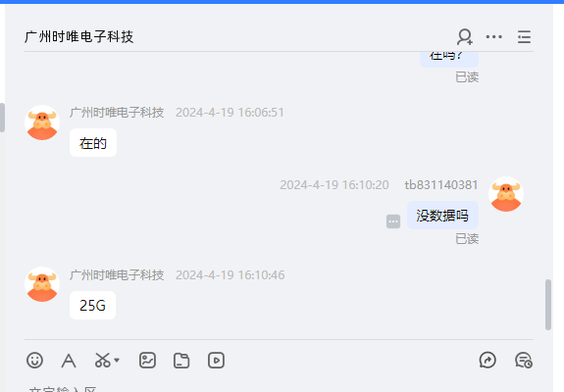Select the scissors screenshot tool
The image size is (564, 392).
click(x=103, y=360)
